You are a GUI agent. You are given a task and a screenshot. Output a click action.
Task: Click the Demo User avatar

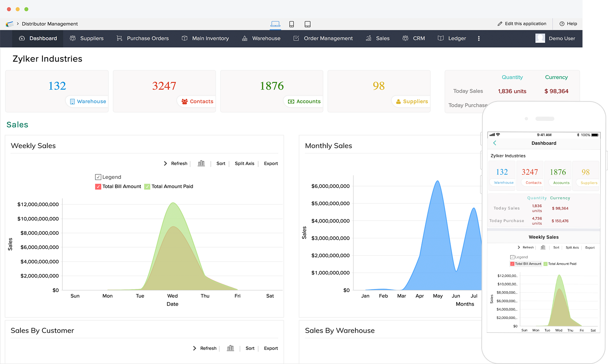tap(540, 38)
